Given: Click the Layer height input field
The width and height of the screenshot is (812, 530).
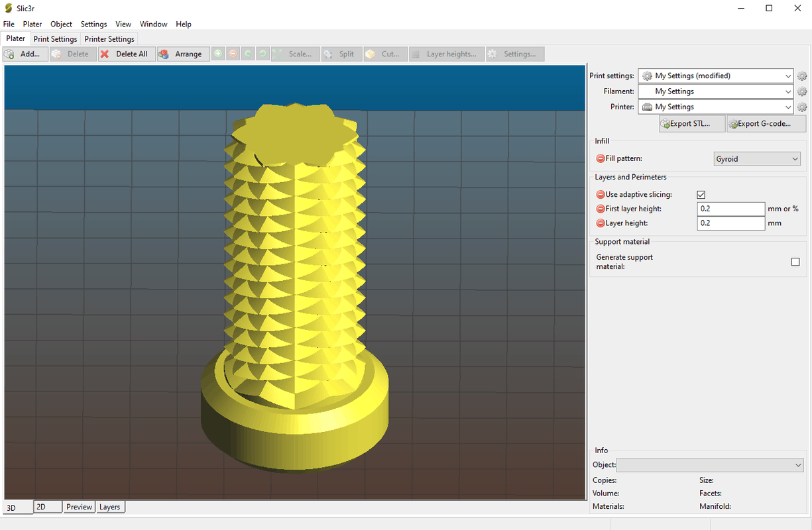Looking at the screenshot, I should pyautogui.click(x=731, y=223).
